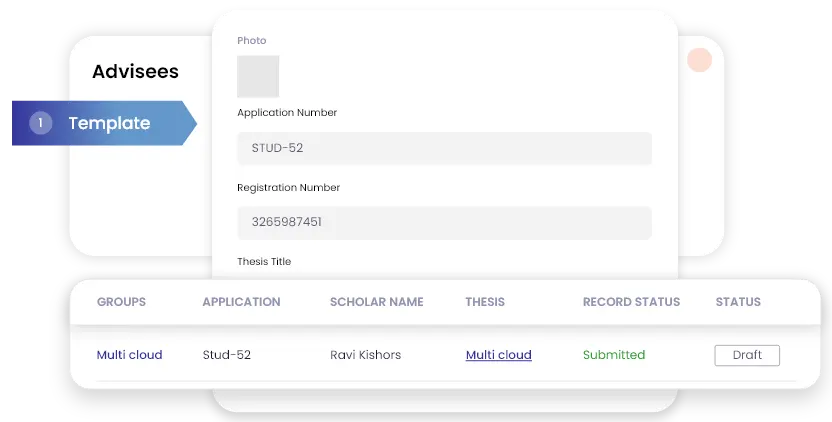This screenshot has height=422, width=832.
Task: Click the Multi cloud group entry
Action: click(x=129, y=355)
